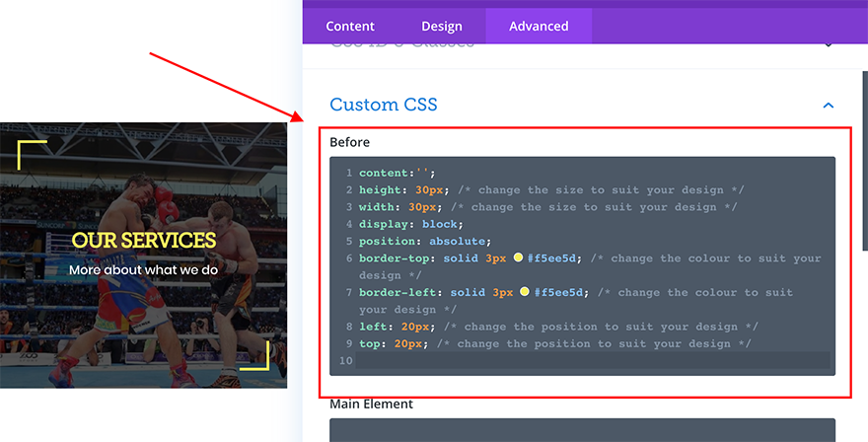
Task: Click the #f5ee5d value on line 7
Action: pos(558,292)
